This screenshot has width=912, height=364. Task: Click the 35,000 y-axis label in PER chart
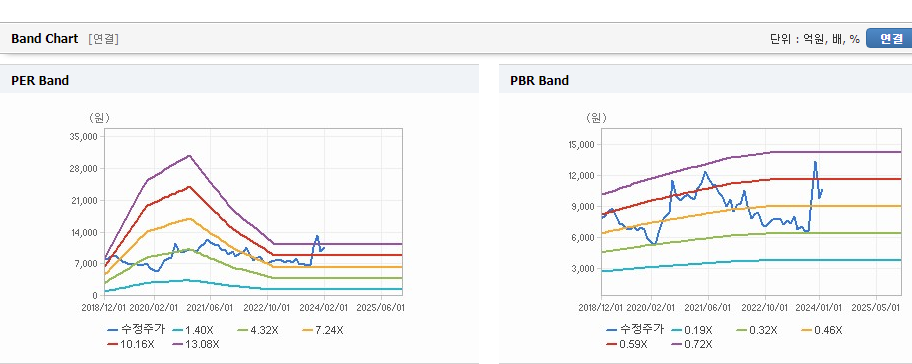[84, 137]
